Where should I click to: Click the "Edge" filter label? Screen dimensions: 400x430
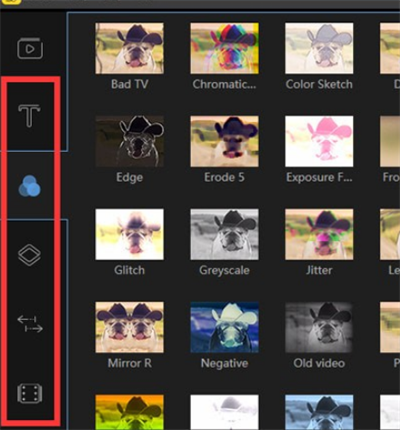(129, 177)
